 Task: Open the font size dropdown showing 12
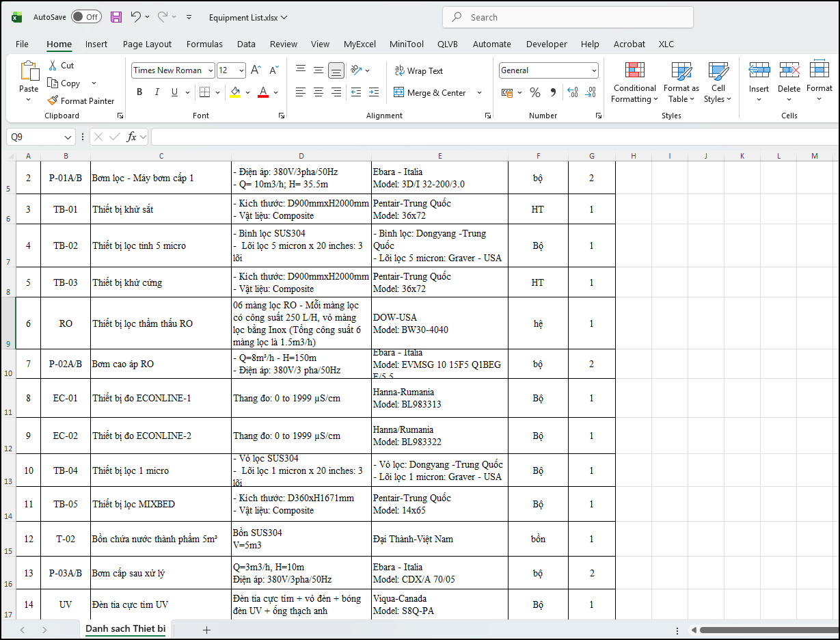tap(241, 70)
